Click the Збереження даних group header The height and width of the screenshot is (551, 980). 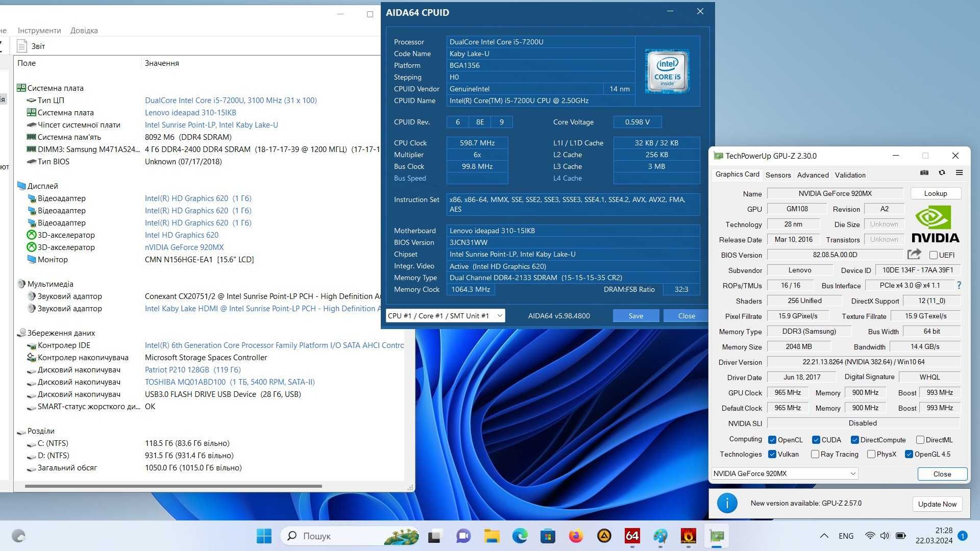[x=61, y=333]
